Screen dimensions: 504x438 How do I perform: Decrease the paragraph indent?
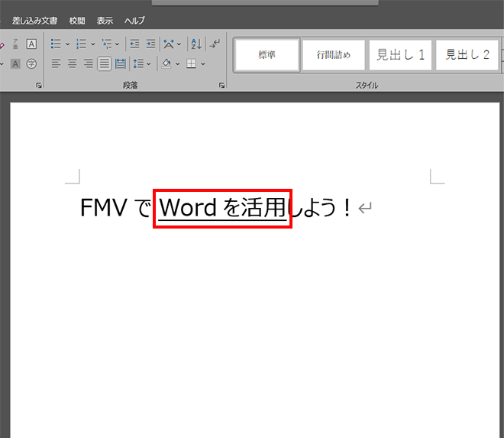coord(134,44)
